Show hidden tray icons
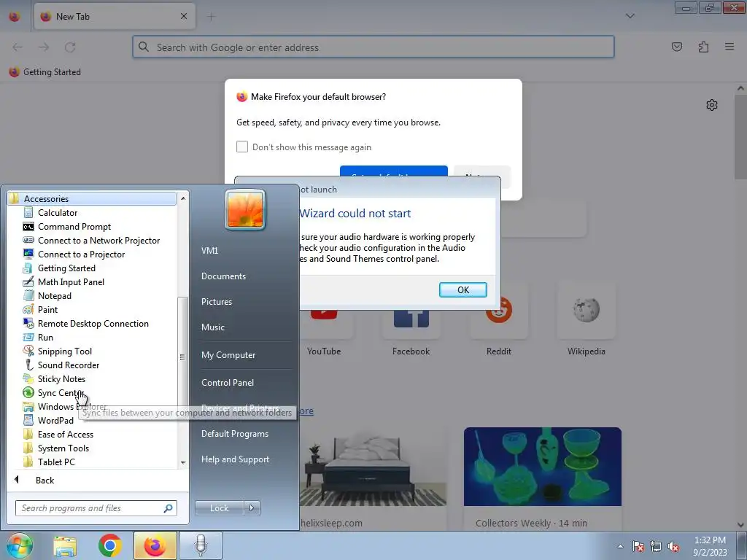Viewport: 747px width, 560px height. (620, 546)
